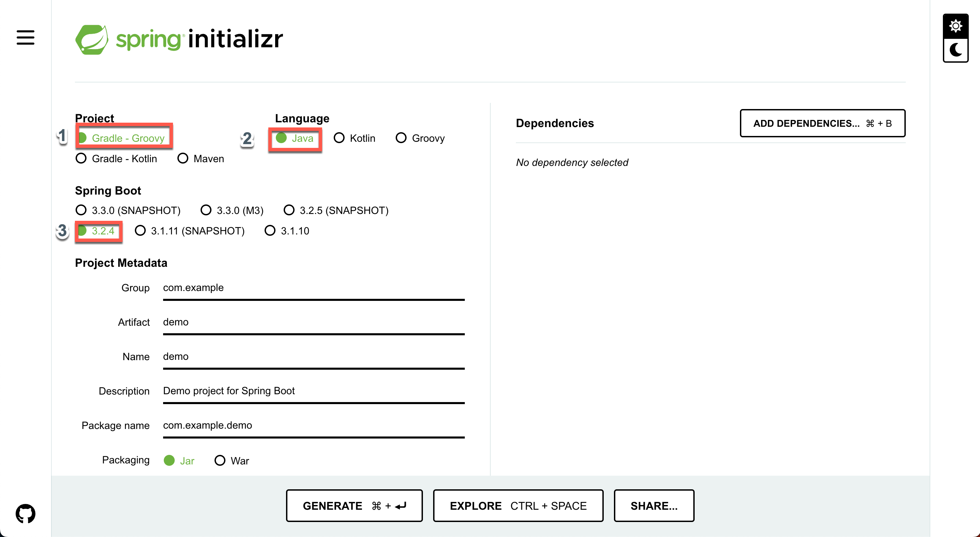Pick Groovy as the language
The width and height of the screenshot is (980, 537).
click(421, 138)
